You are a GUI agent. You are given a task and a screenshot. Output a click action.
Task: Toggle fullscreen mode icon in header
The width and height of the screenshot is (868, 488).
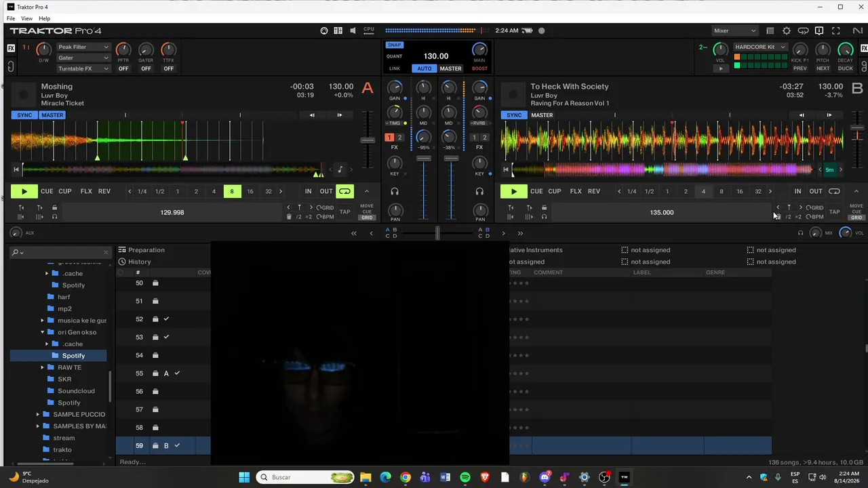pyautogui.click(x=836, y=30)
